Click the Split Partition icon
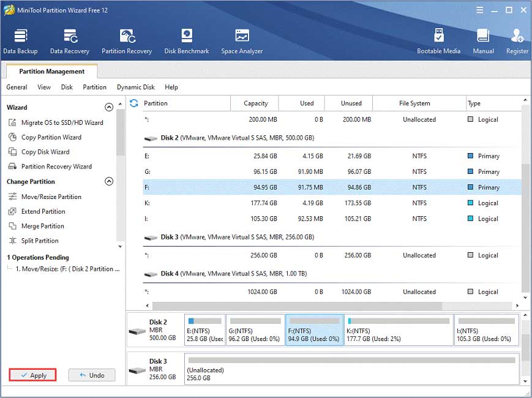 [x=13, y=241]
